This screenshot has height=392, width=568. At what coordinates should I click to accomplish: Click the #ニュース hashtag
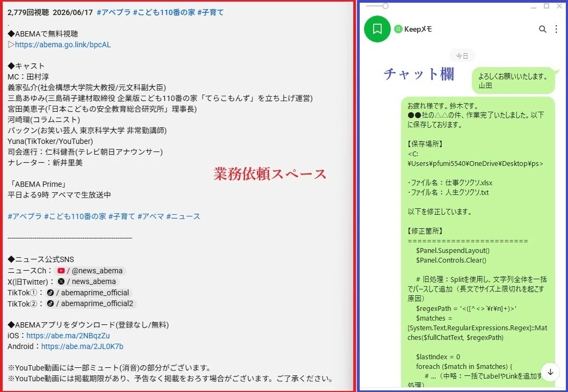coord(183,216)
